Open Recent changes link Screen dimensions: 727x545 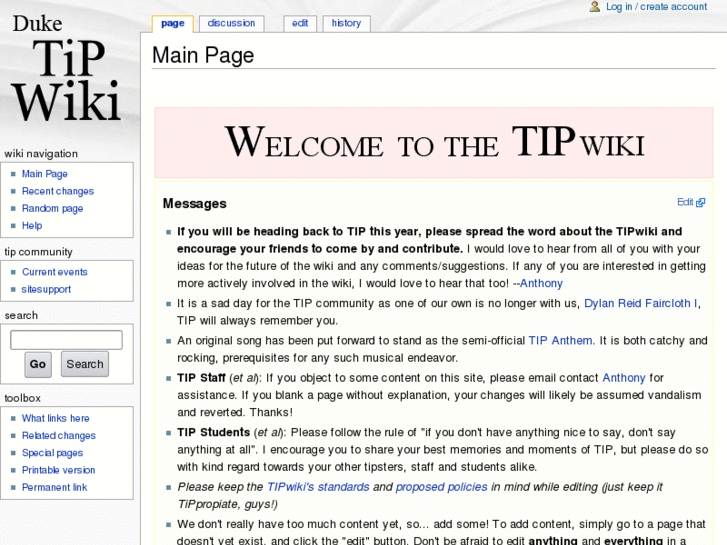58,191
